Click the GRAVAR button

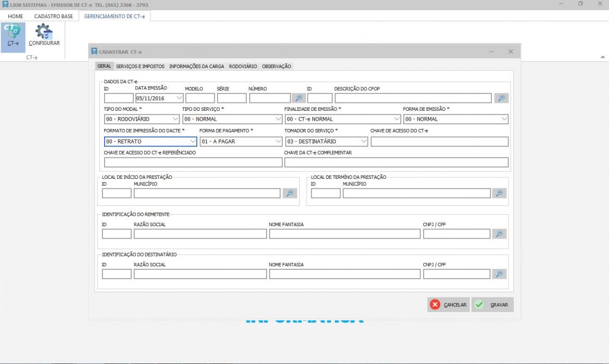click(x=492, y=305)
